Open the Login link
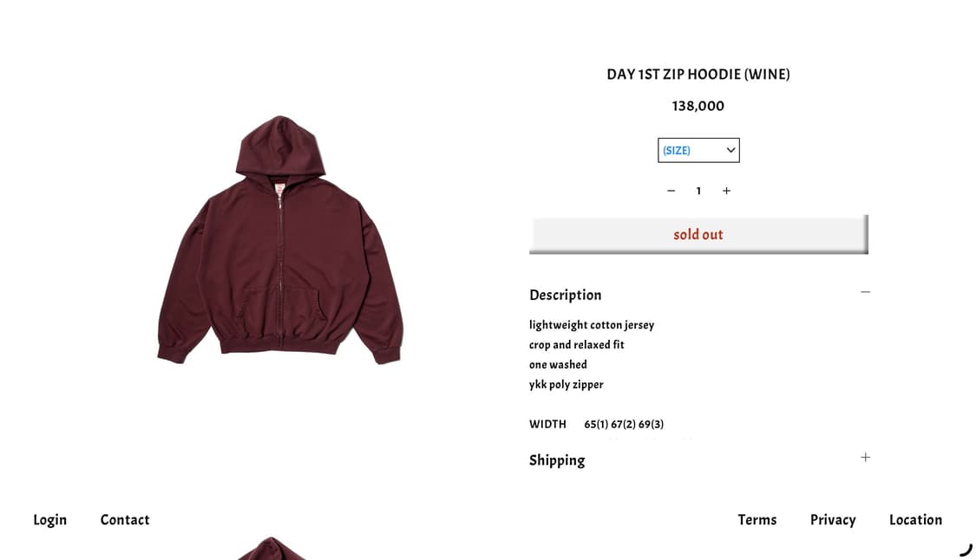This screenshot has height=560, width=976. point(49,520)
